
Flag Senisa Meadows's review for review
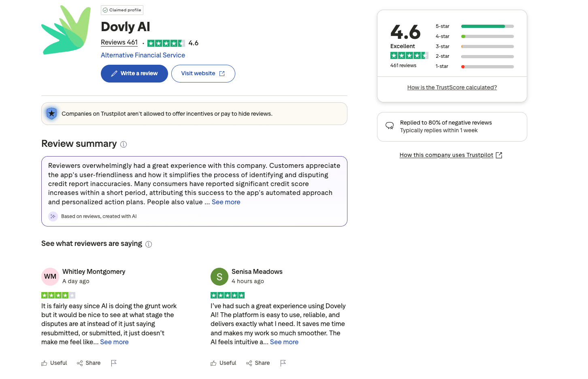(283, 363)
